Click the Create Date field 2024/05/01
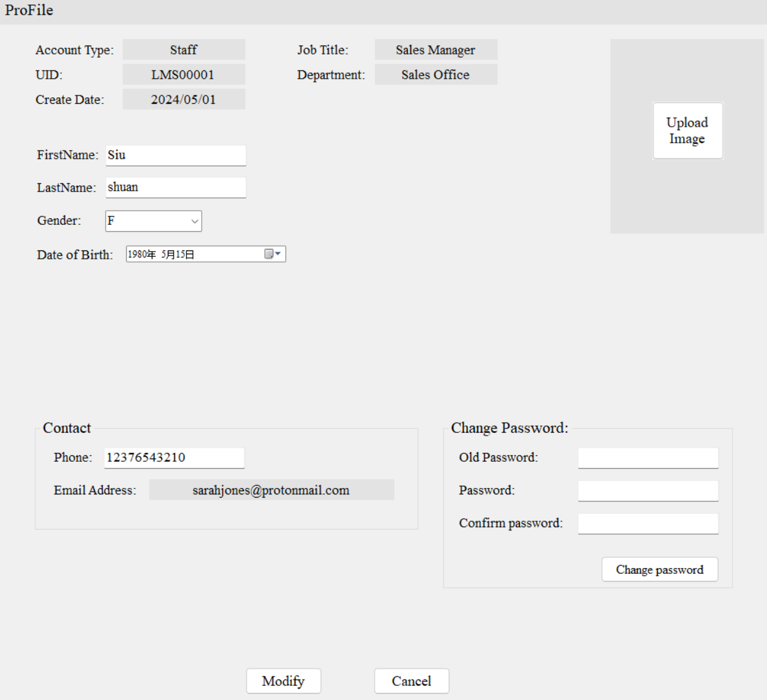This screenshot has height=700, width=767. [x=184, y=99]
